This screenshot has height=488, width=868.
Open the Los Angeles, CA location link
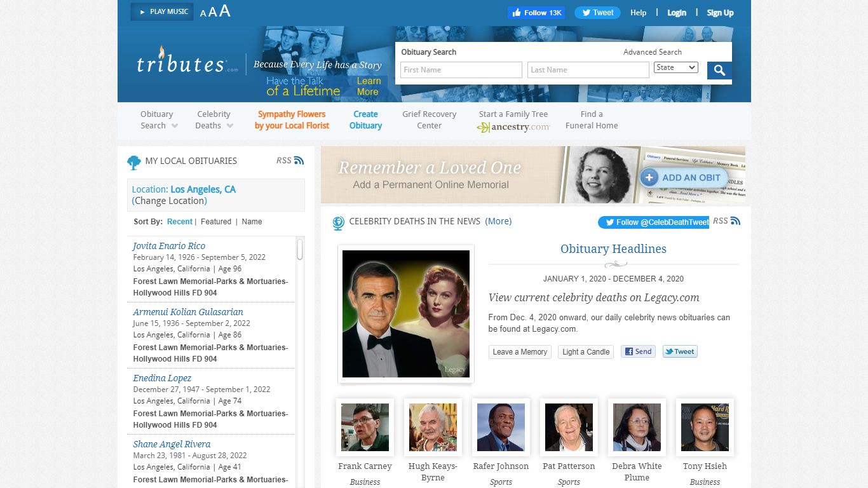(x=203, y=189)
